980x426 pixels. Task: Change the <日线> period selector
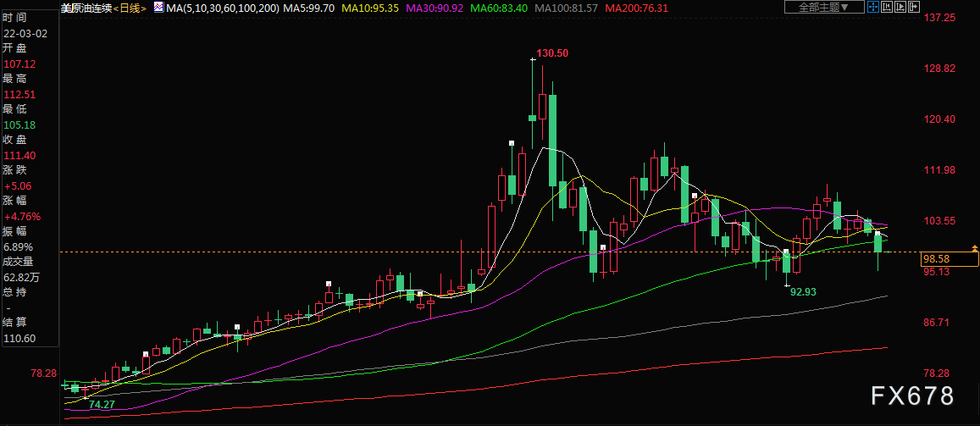point(130,8)
